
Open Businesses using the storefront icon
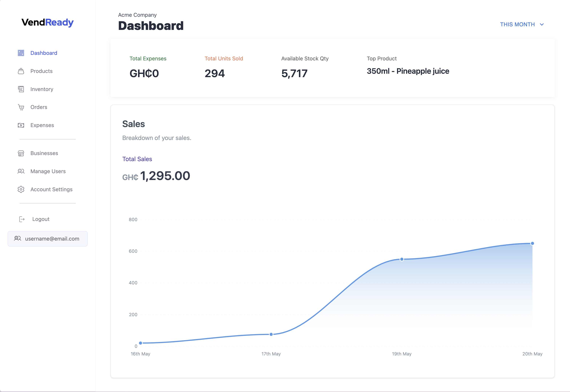click(x=21, y=153)
